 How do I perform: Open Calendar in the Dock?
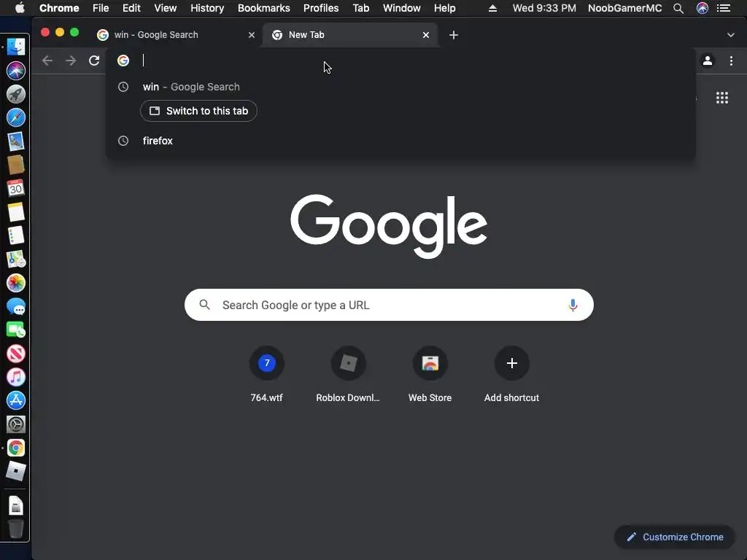coord(16,188)
